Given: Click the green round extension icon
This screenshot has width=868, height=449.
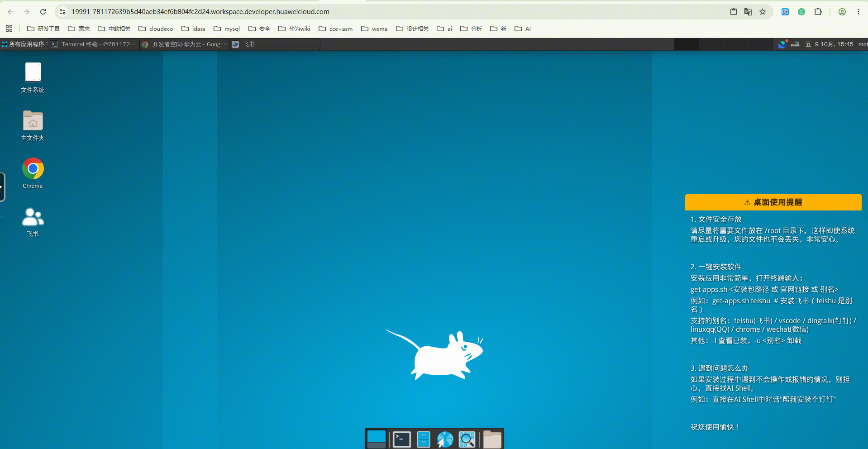Looking at the screenshot, I should [801, 12].
